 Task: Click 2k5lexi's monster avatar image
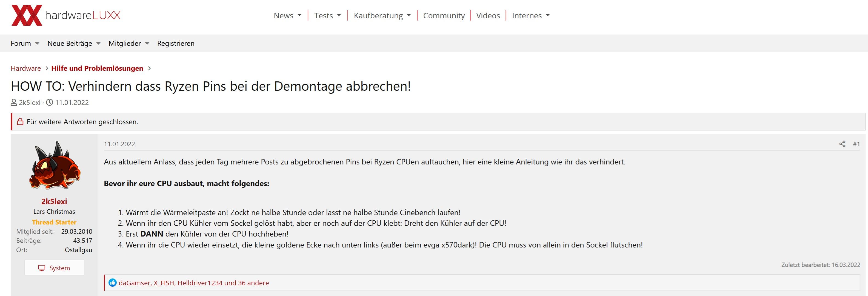tap(54, 165)
